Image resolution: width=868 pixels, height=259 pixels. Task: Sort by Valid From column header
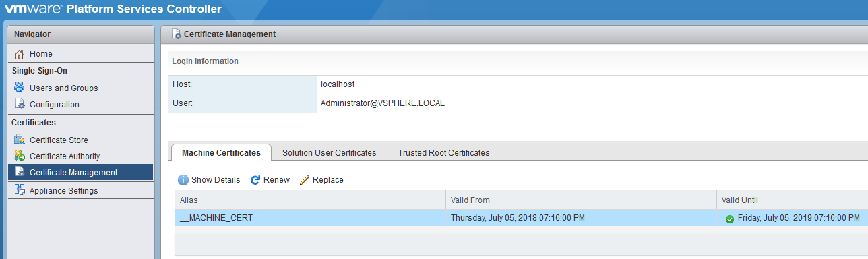pos(581,200)
